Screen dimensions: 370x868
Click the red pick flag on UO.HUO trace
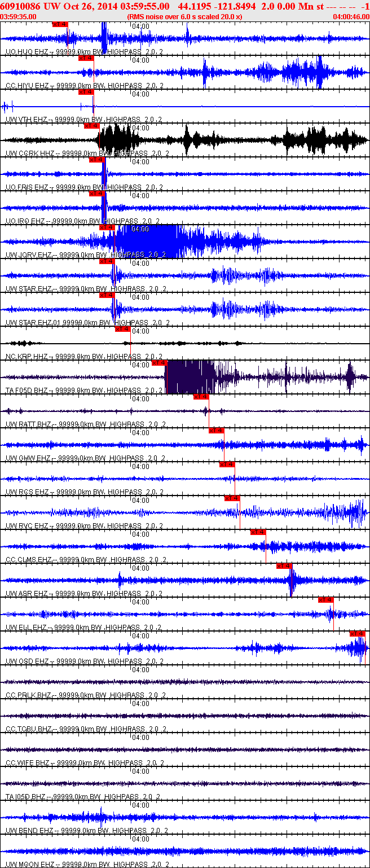click(60, 24)
